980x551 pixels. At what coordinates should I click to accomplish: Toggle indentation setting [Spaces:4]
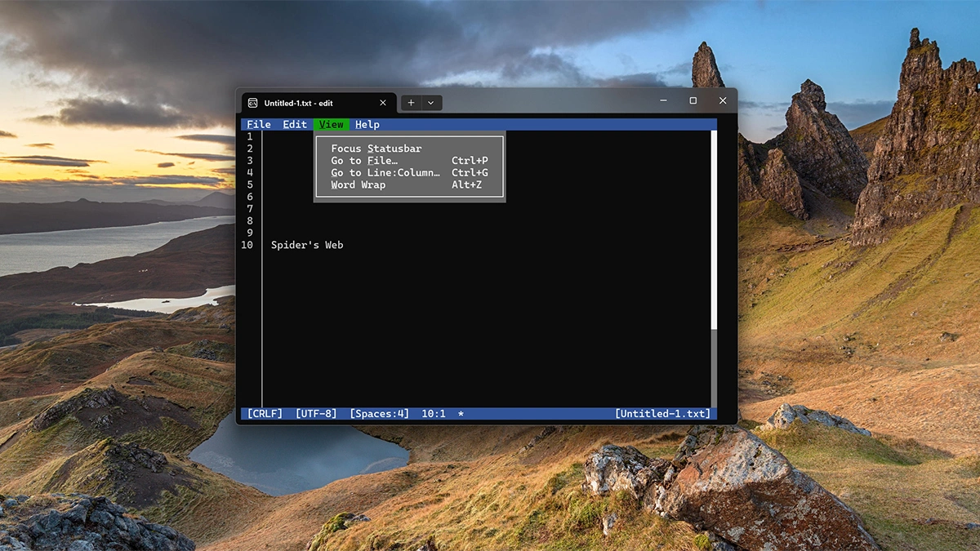coord(379,414)
